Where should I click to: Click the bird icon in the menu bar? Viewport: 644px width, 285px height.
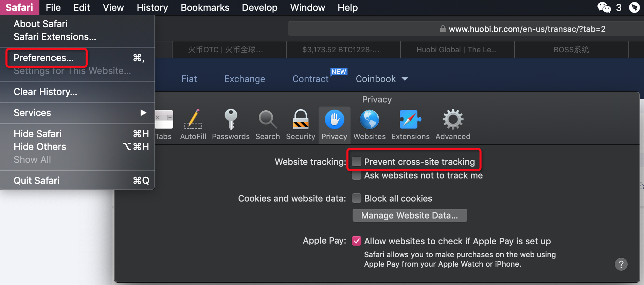tap(634, 7)
